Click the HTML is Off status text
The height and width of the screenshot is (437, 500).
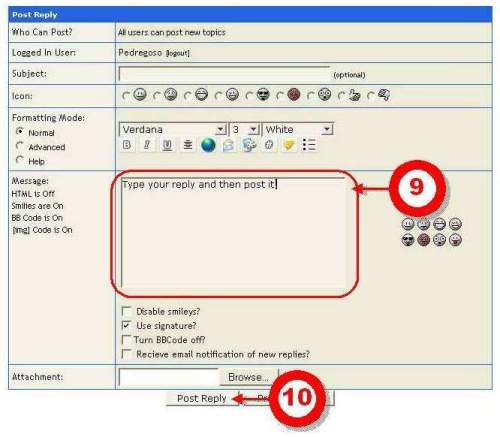coord(33,194)
